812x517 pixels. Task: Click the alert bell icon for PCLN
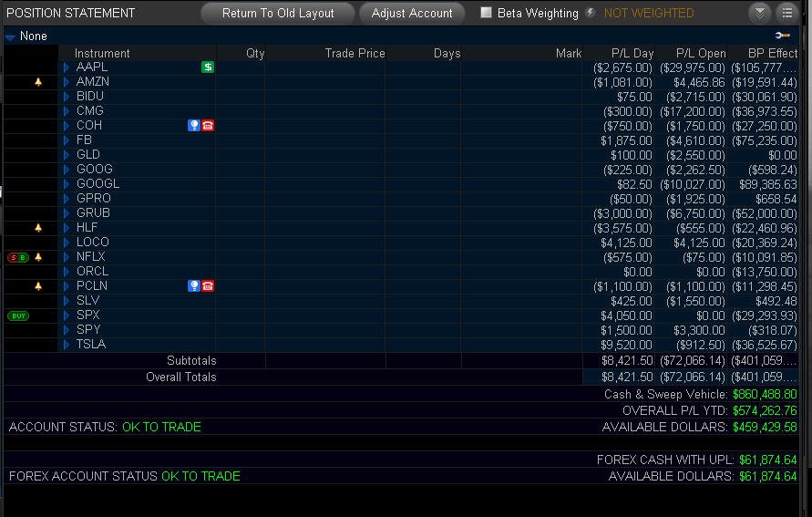(38, 286)
